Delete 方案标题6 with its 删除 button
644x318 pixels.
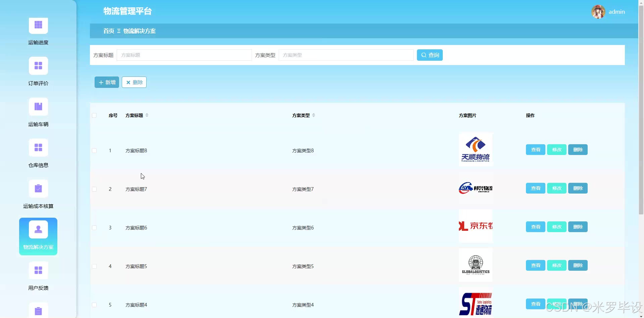point(578,227)
